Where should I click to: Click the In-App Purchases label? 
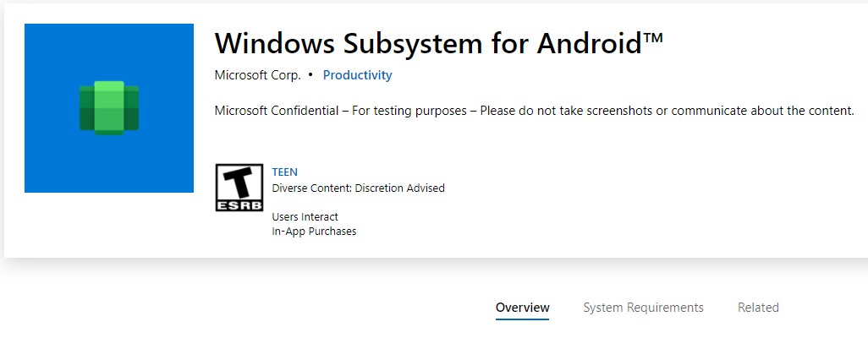coord(314,232)
